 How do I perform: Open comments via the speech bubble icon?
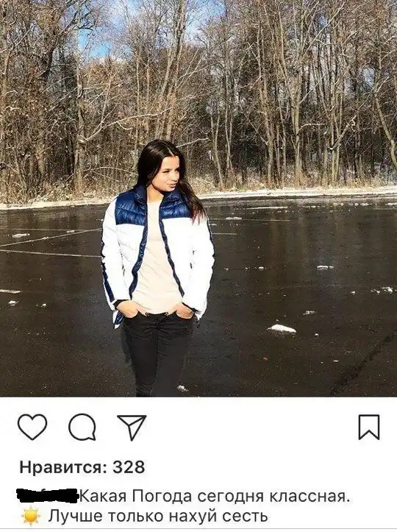[x=82, y=427]
